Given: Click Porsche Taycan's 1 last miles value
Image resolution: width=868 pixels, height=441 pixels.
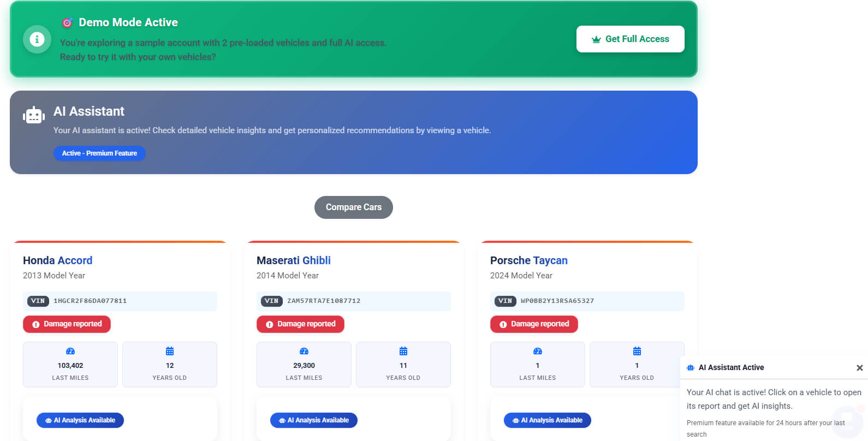Looking at the screenshot, I should 538,366.
